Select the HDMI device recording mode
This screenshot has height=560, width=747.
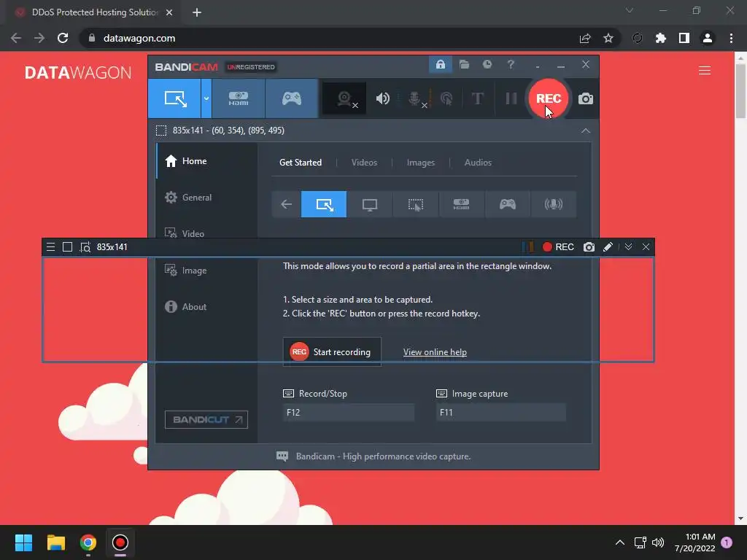click(239, 98)
